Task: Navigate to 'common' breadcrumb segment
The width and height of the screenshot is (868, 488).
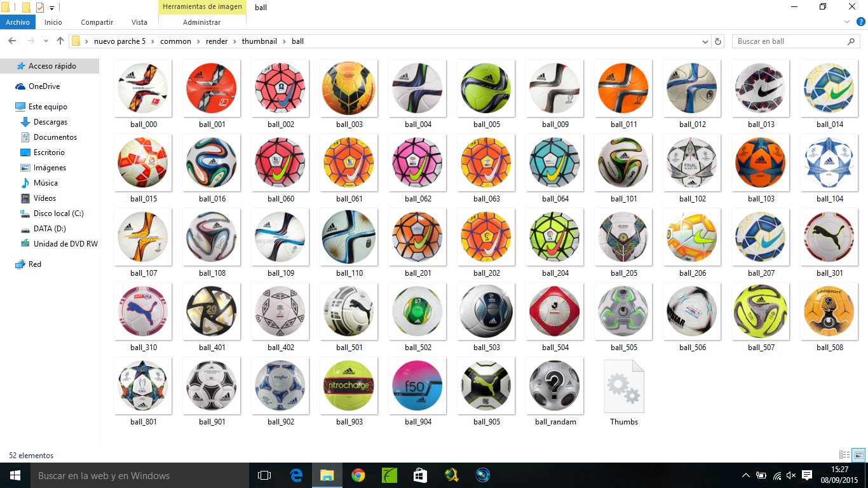Action: (x=175, y=41)
